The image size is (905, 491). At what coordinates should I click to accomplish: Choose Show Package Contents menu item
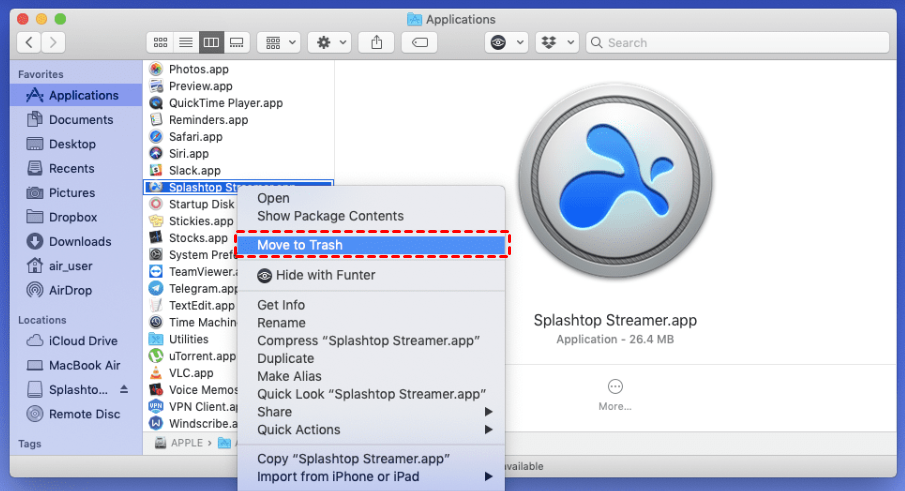pyautogui.click(x=371, y=216)
